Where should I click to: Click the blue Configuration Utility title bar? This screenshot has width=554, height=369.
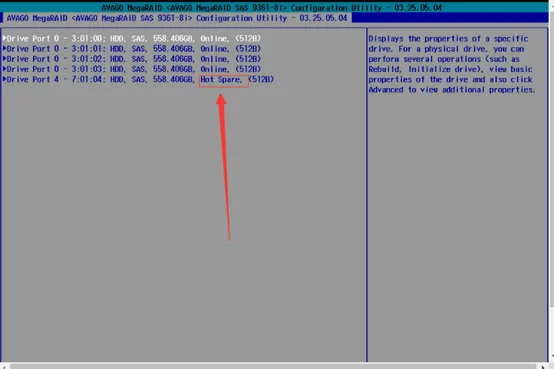177,18
